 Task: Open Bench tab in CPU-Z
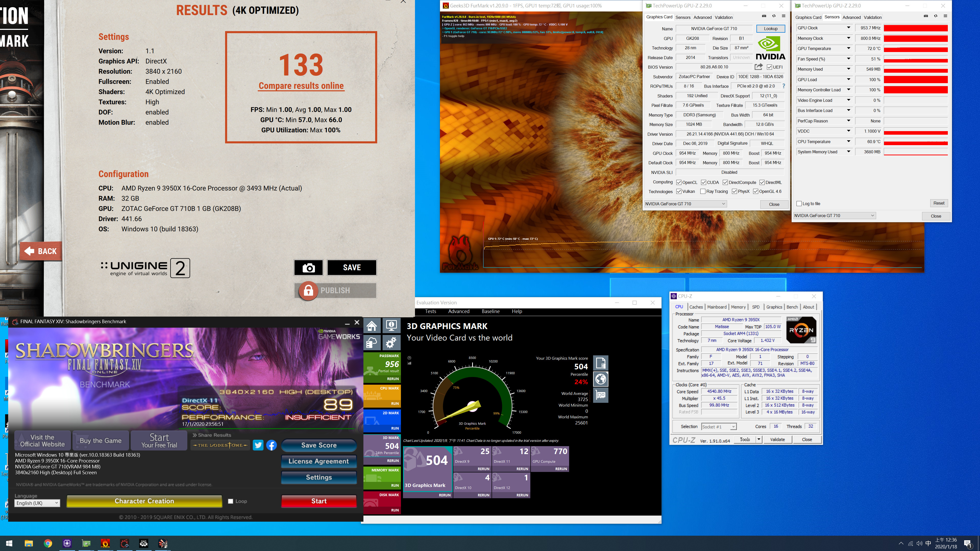[x=792, y=307]
